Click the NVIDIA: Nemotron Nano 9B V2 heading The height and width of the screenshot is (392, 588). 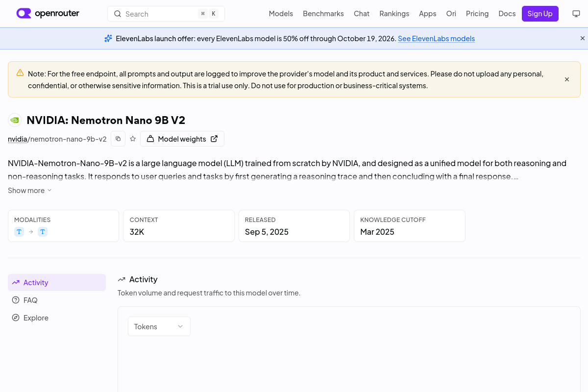[x=106, y=120]
